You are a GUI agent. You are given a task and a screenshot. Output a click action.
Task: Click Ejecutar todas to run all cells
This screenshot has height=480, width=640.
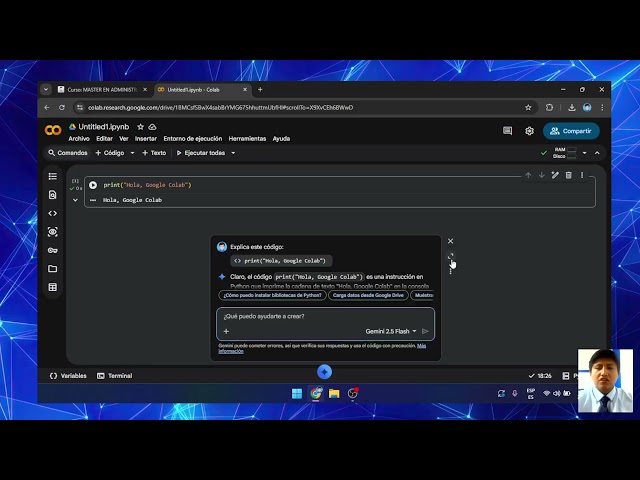pos(201,153)
